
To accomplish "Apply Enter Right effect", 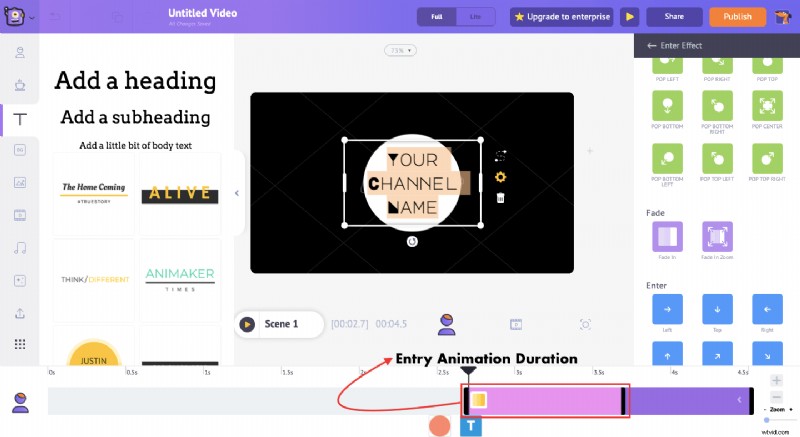I will point(767,309).
